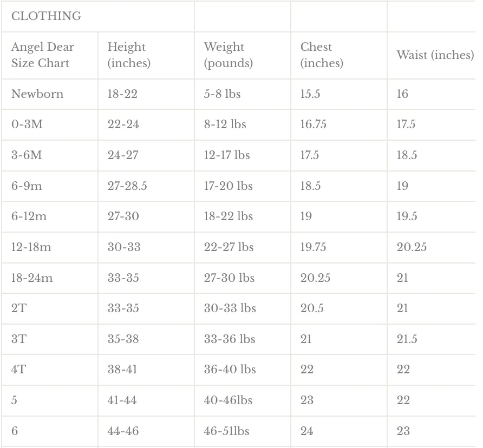Click the 18-24m size label
Screen dimensions: 483x448
point(32,278)
